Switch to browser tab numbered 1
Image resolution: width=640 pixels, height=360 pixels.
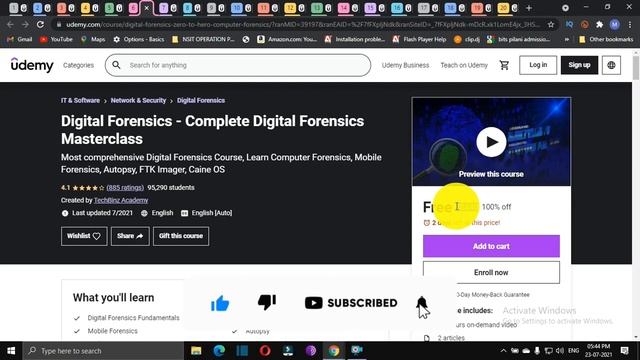click(x=18, y=8)
